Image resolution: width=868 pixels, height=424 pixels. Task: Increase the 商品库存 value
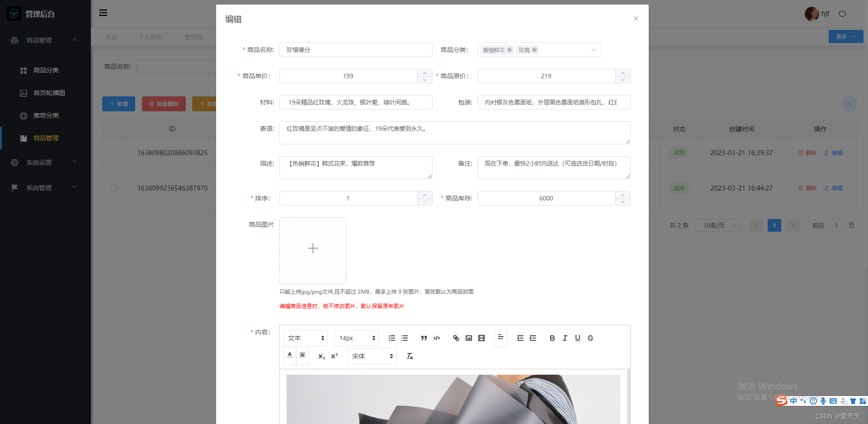(623, 195)
